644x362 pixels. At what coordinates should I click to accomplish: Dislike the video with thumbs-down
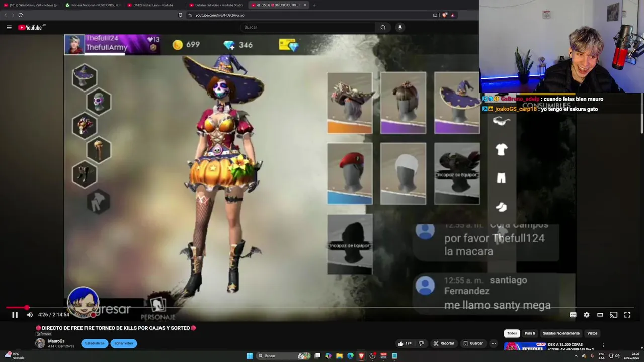[421, 344]
